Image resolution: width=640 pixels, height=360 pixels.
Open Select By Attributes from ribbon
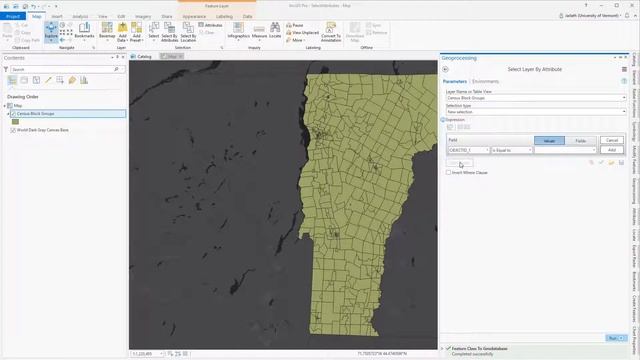pos(169,31)
